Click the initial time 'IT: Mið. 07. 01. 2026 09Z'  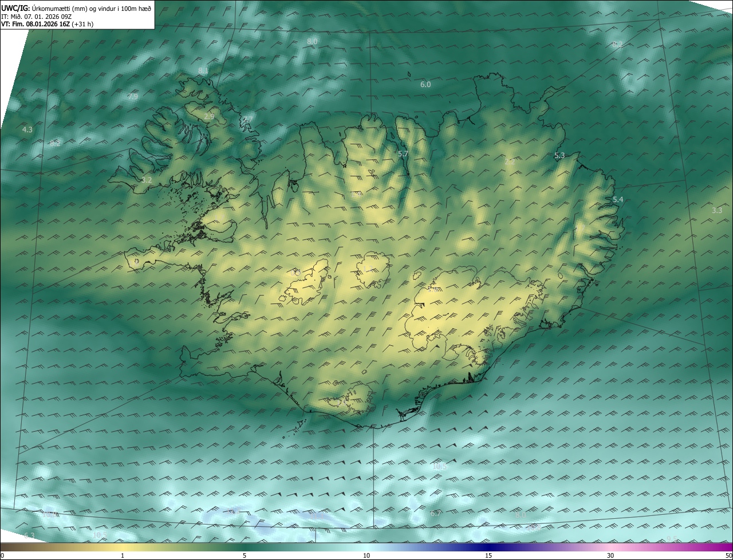pyautogui.click(x=36, y=17)
